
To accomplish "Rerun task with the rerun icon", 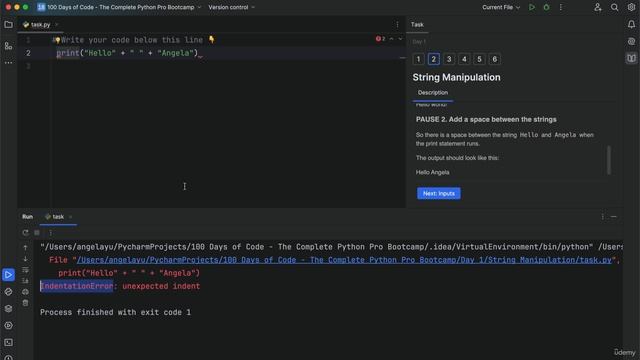I will (25, 233).
